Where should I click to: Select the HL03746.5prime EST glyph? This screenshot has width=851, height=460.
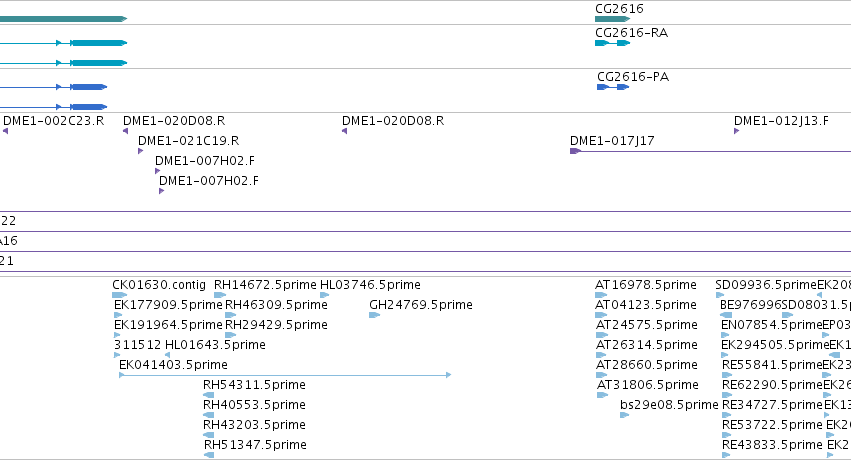pyautogui.click(x=325, y=295)
